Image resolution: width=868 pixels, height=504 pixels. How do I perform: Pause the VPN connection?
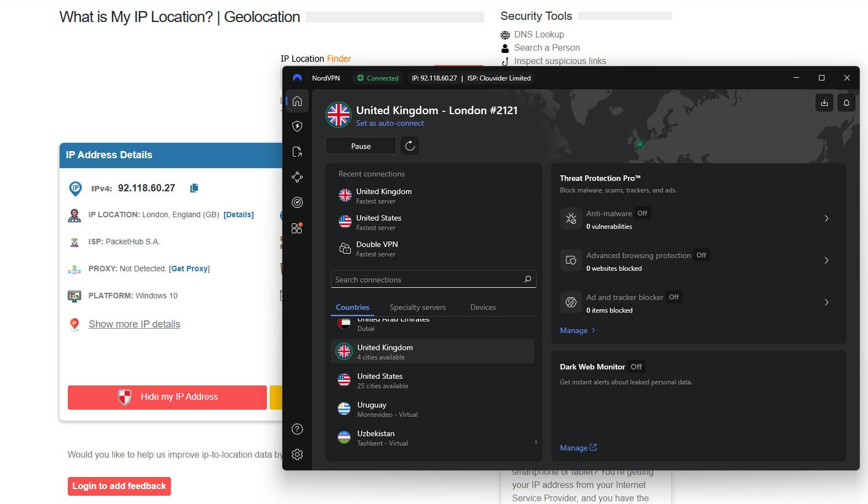361,146
